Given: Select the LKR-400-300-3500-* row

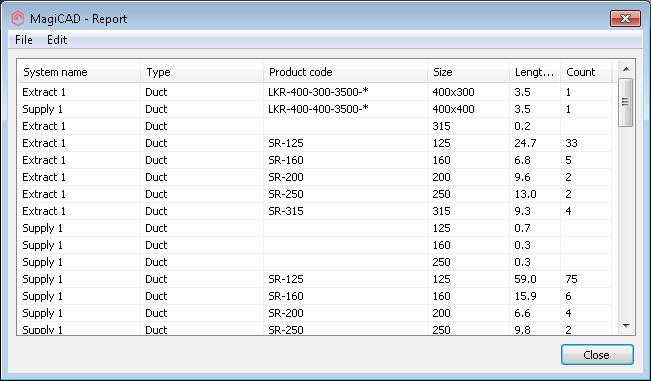Looking at the screenshot, I should tap(314, 92).
